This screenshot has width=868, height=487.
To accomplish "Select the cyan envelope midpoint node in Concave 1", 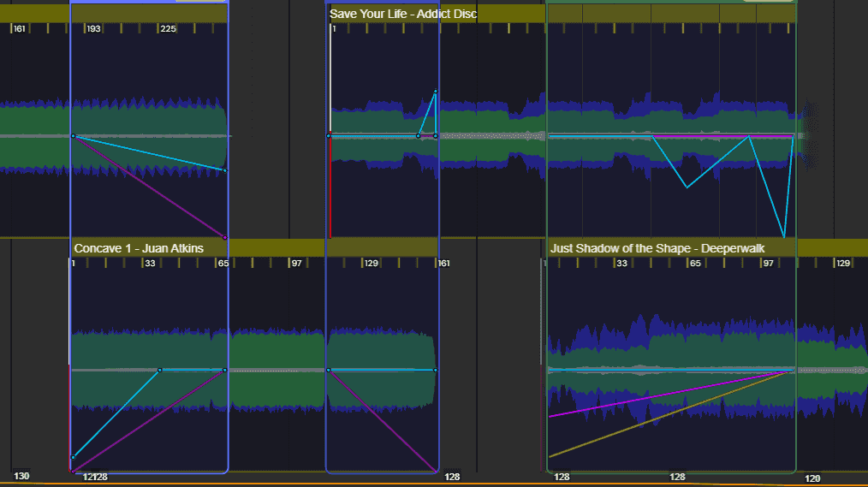I will (159, 370).
